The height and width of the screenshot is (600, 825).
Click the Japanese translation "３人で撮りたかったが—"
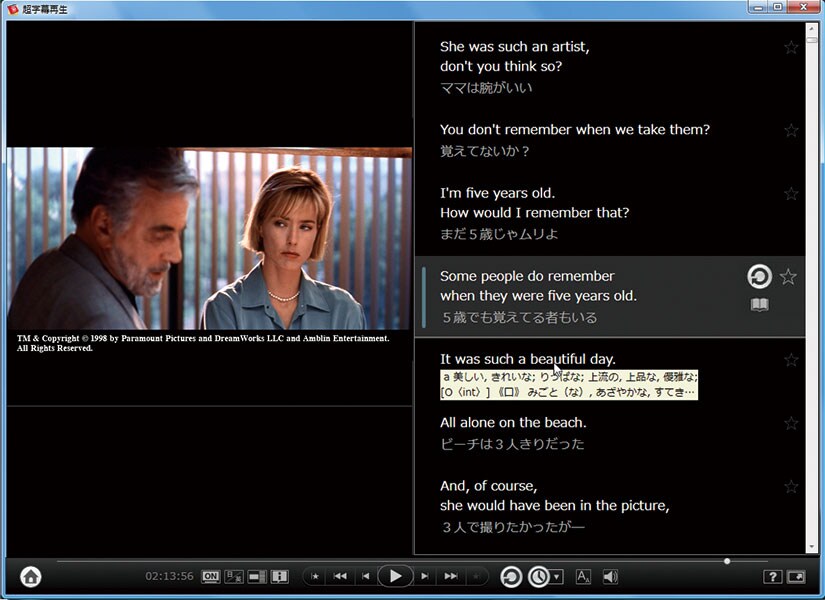pyautogui.click(x=514, y=527)
